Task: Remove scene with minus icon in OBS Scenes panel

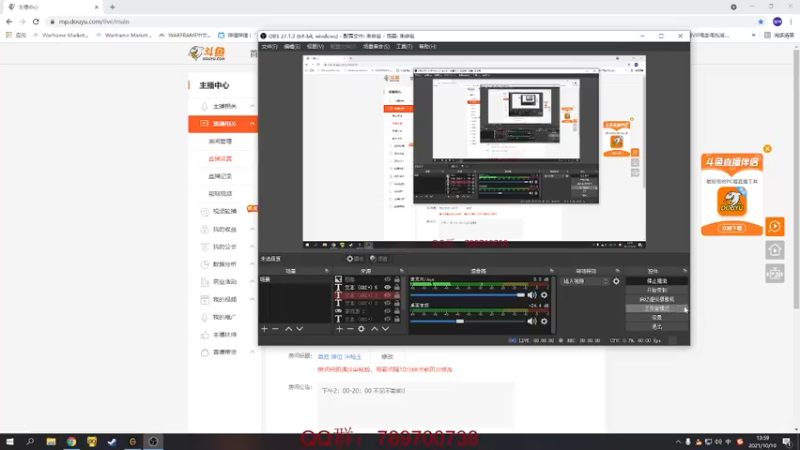Action: pyautogui.click(x=276, y=329)
